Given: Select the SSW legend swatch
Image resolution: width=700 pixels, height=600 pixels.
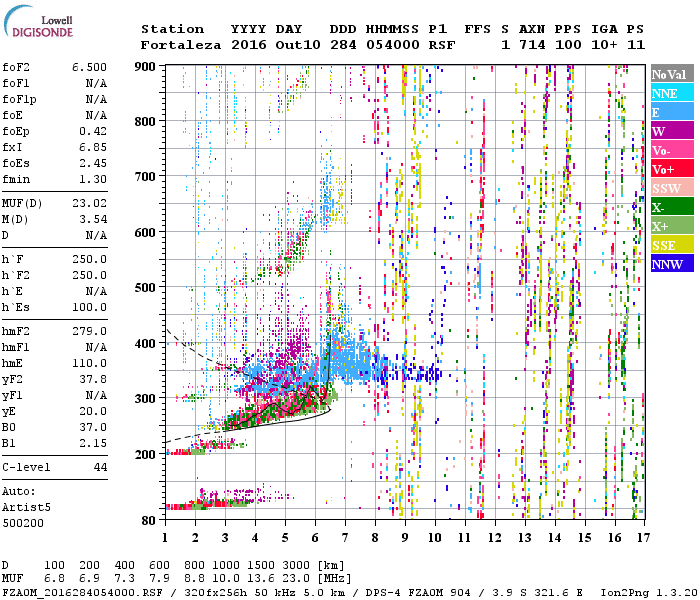Looking at the screenshot, I should 672,188.
